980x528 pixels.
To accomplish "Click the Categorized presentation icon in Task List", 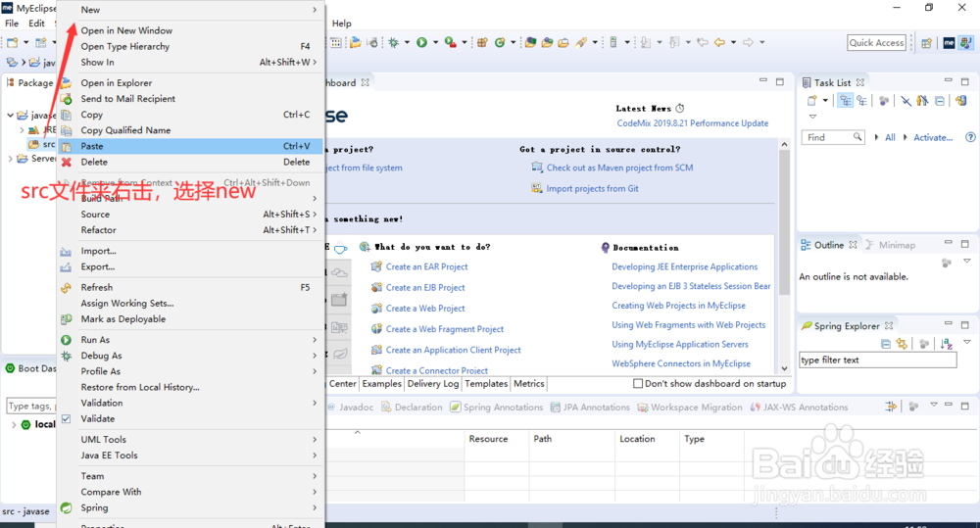I will pos(845,101).
